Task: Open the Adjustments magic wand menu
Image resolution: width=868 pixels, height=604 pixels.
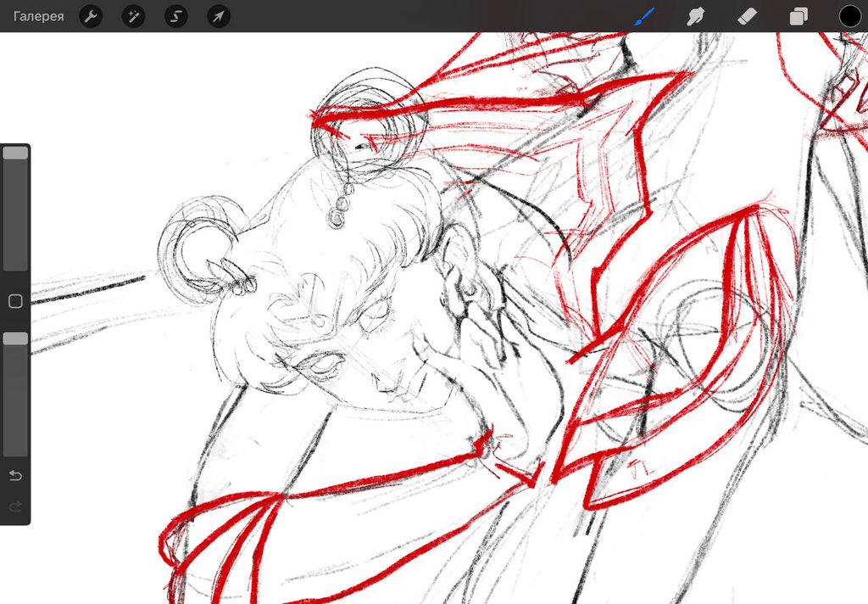Action: pos(133,17)
